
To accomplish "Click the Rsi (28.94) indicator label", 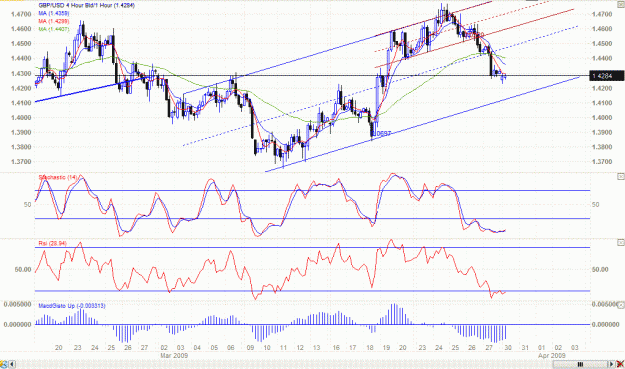I will (53, 243).
